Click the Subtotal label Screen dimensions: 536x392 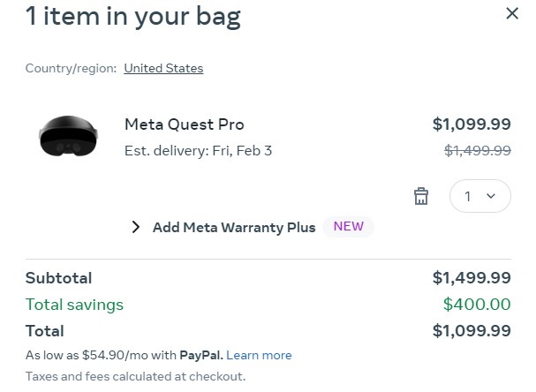coord(58,278)
